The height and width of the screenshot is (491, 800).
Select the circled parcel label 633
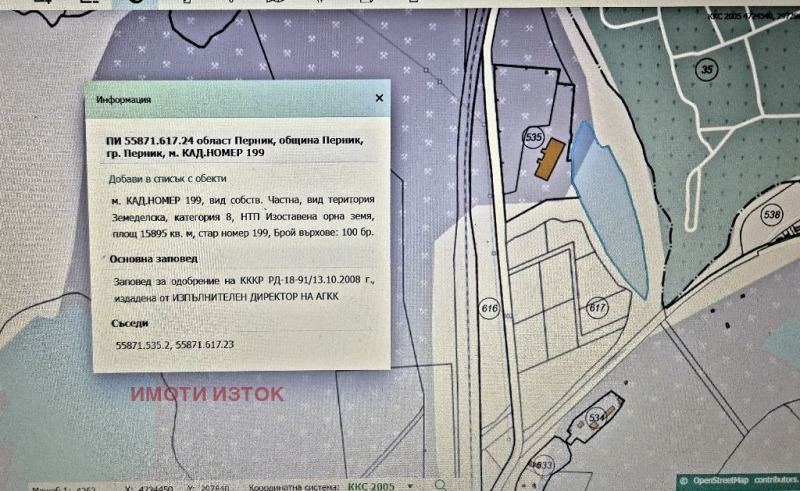[543, 465]
